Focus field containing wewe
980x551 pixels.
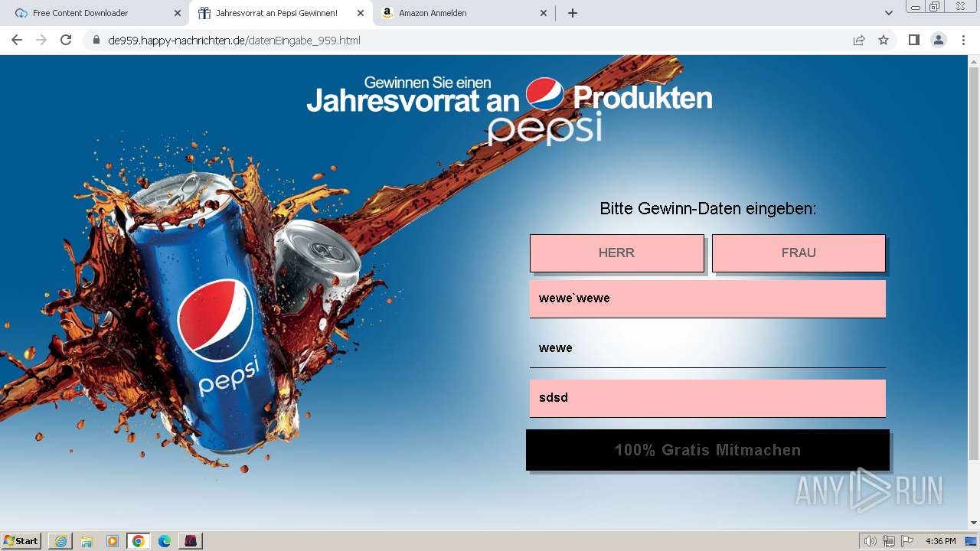(707, 348)
